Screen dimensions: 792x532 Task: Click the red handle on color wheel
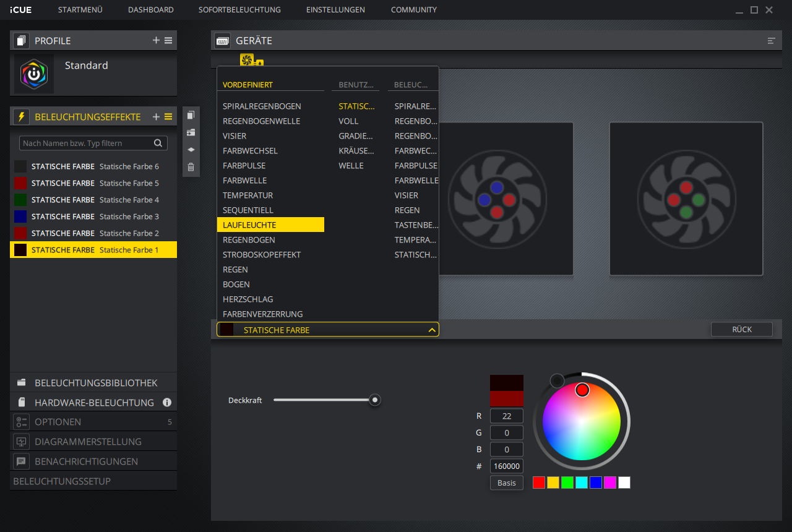click(x=582, y=390)
